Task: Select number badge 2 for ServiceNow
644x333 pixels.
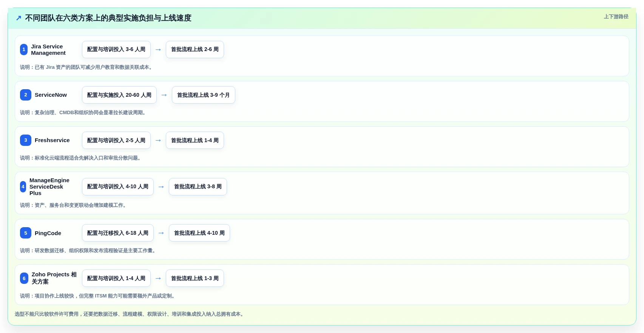Action: point(26,95)
